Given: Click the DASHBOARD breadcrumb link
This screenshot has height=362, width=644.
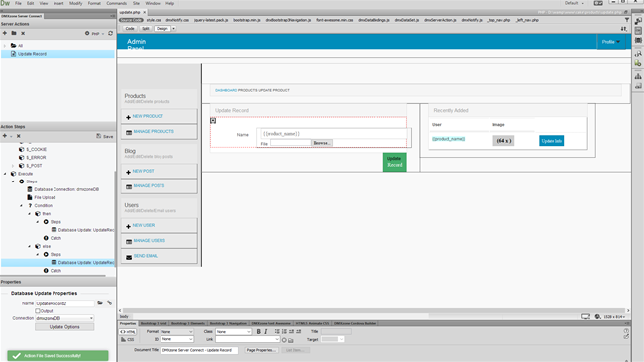Looking at the screenshot, I should pos(226,90).
